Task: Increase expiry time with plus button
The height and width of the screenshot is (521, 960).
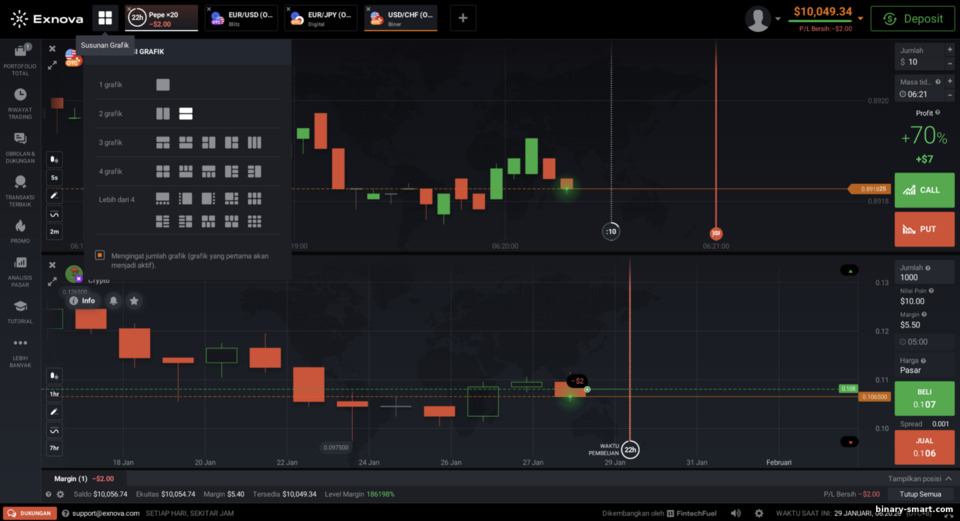Action: pos(950,81)
